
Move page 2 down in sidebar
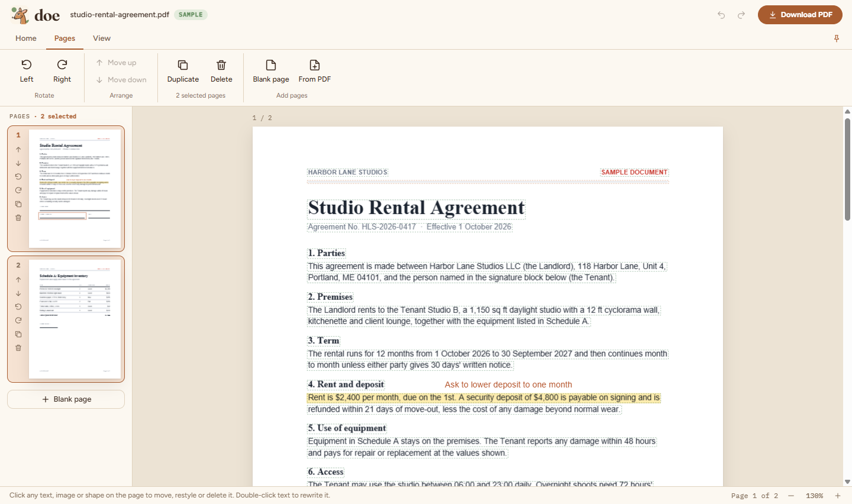[18, 293]
